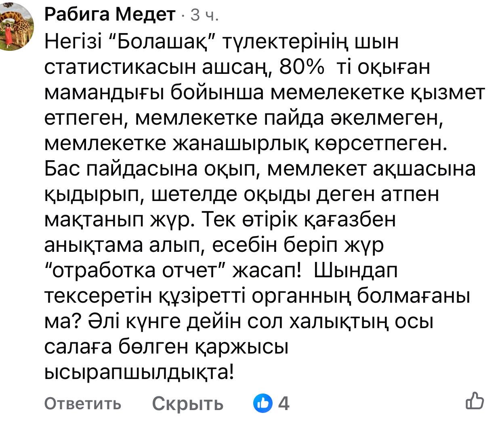Click the word "тексеретін" in the comment
Image resolution: width=504 pixels, height=425 pixels.
(x=96, y=296)
